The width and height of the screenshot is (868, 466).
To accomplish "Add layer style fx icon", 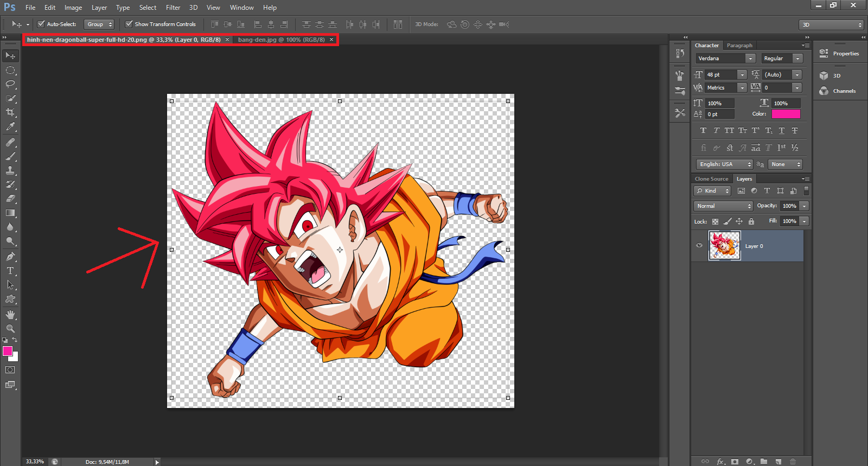I will pos(720,462).
